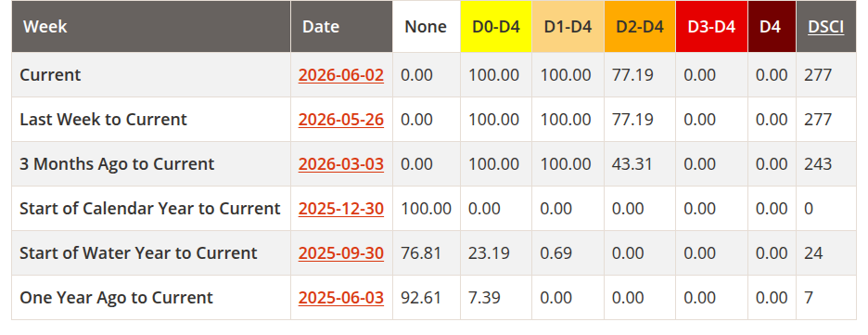Click the yellow D0-D4 header cell
Viewport: 868px width, 335px height.
point(496,27)
